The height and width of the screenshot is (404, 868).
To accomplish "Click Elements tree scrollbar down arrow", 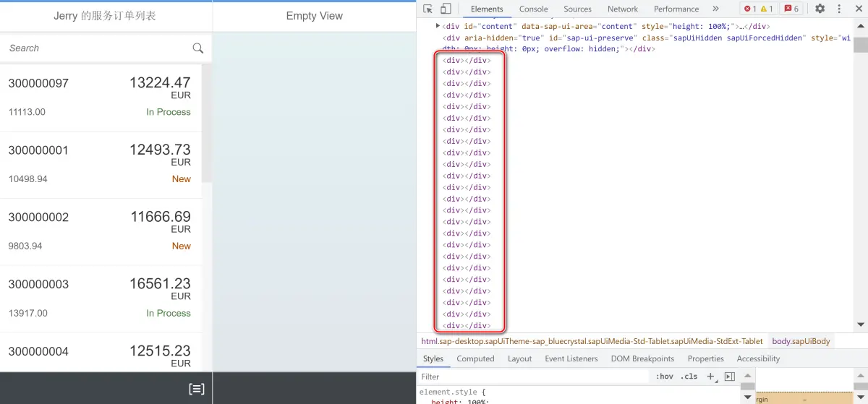I will (x=860, y=325).
